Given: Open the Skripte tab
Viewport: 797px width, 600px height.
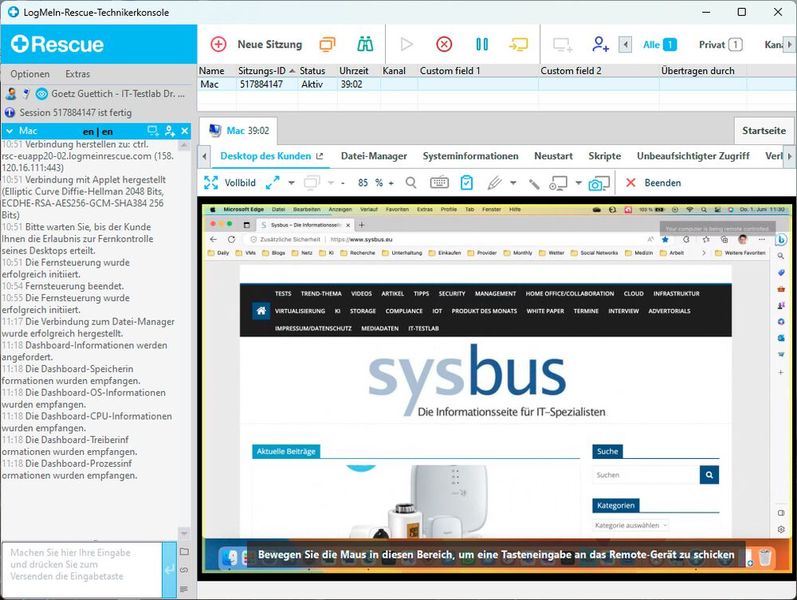Looking at the screenshot, I should [604, 156].
